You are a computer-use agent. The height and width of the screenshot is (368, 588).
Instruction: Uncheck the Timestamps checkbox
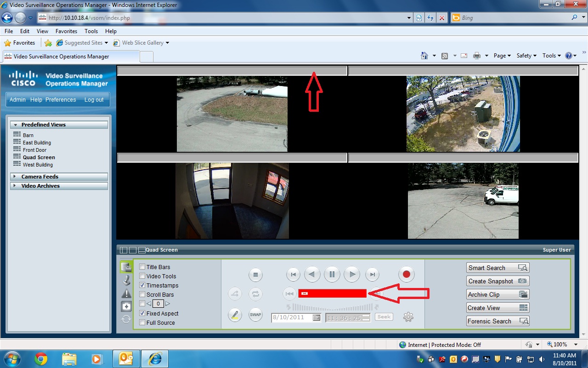tap(142, 285)
